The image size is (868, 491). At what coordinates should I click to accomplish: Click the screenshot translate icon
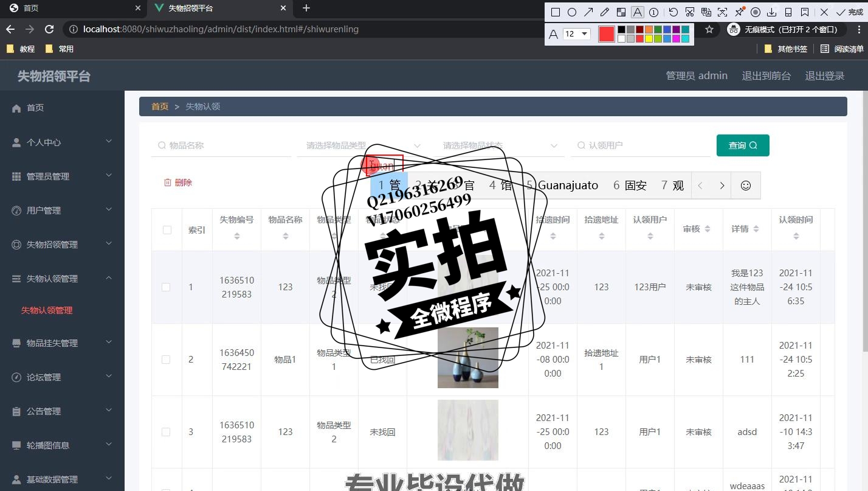(706, 12)
